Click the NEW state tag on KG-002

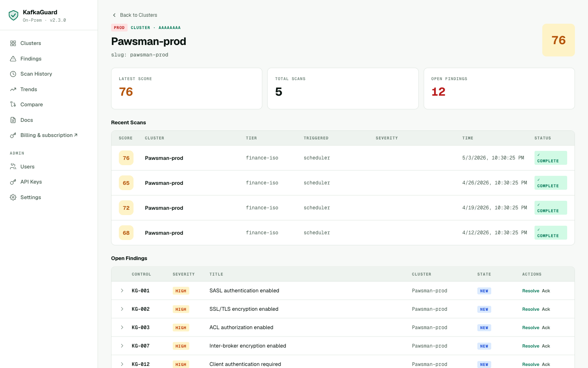point(484,310)
